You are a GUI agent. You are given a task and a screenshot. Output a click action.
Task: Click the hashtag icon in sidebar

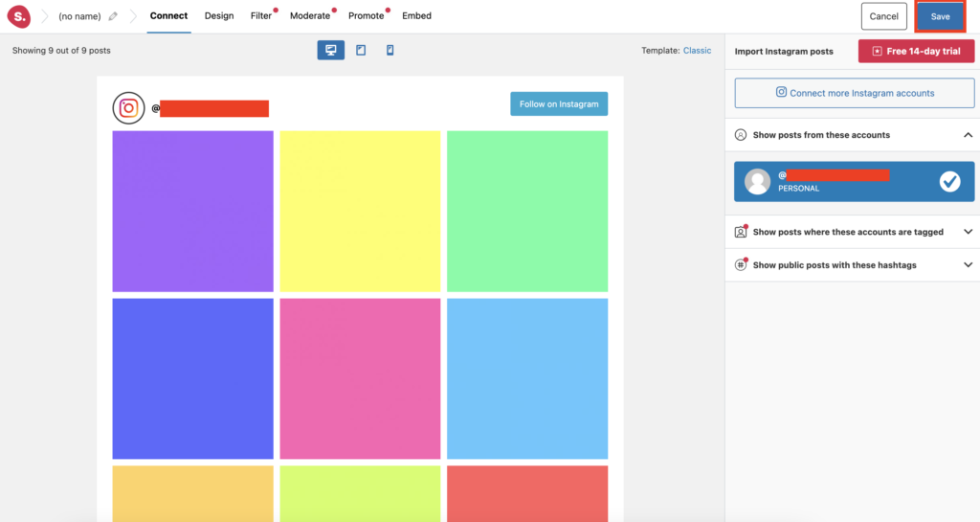[741, 265]
